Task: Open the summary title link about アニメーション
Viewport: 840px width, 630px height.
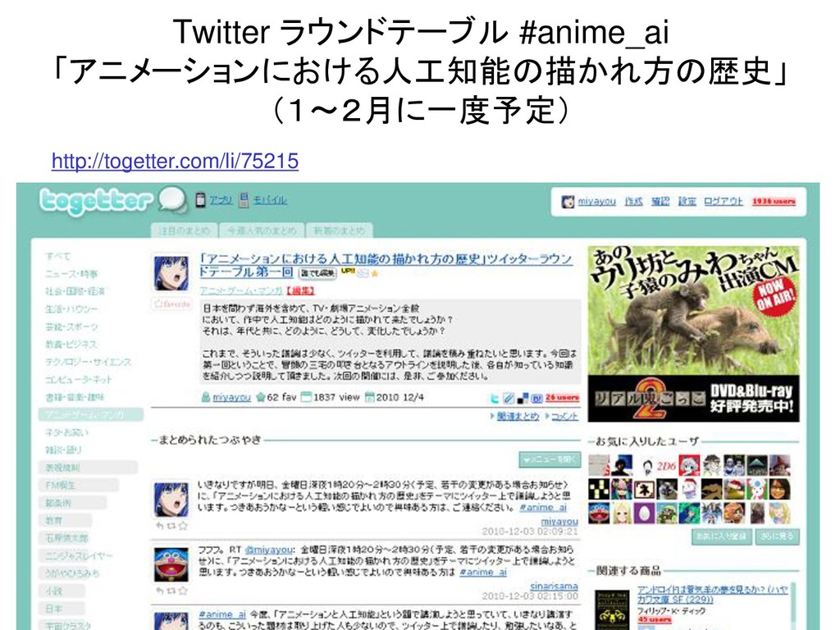Action: pos(386,265)
